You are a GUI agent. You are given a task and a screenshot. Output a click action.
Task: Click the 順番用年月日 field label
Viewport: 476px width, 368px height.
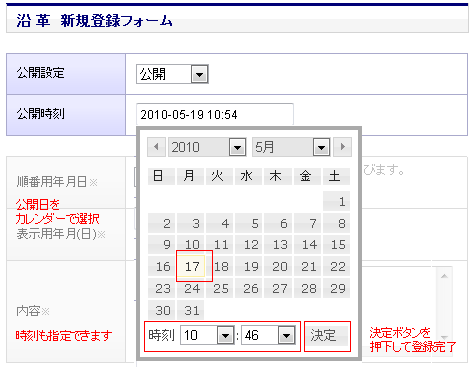(57, 182)
